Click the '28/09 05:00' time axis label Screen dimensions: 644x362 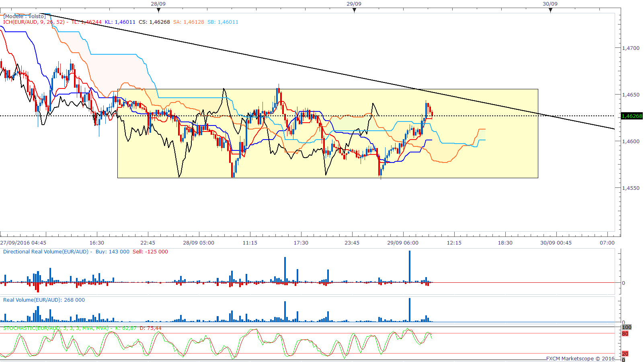click(199, 243)
